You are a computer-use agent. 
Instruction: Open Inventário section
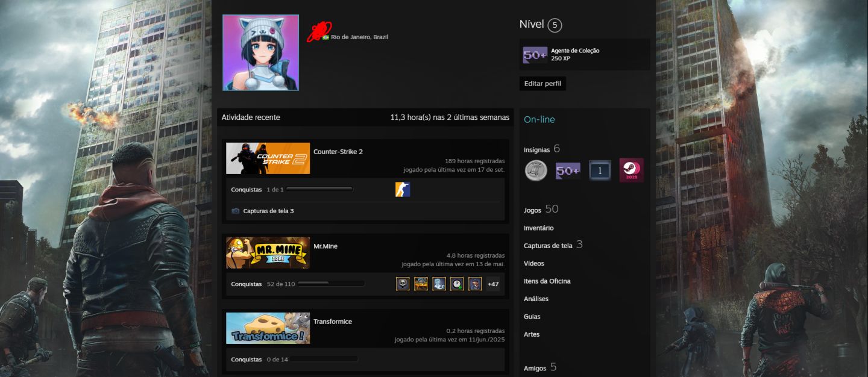[539, 228]
